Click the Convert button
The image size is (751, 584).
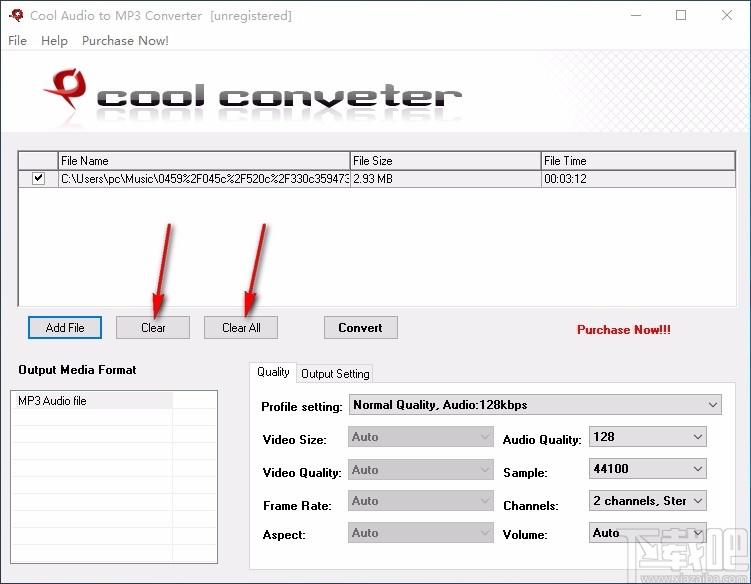361,328
